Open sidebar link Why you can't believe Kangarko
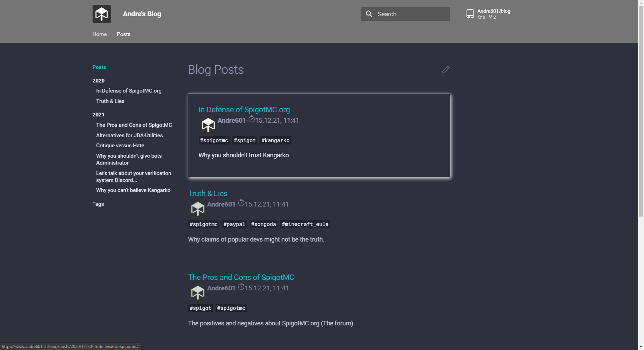Image resolution: width=644 pixels, height=350 pixels. (133, 190)
